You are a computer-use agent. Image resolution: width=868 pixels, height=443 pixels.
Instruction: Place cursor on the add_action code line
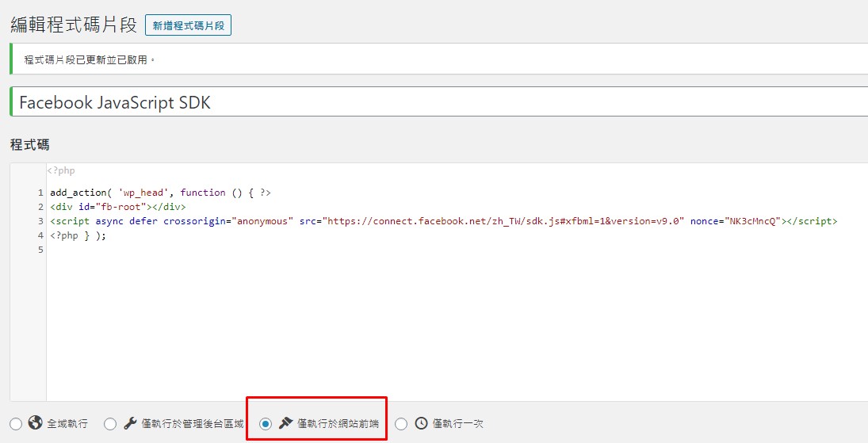click(161, 193)
